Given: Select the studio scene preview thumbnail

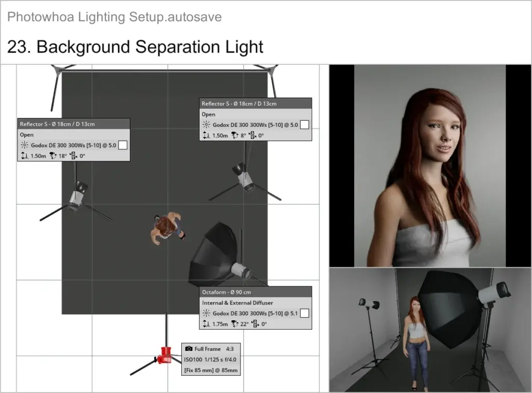Looking at the screenshot, I should 430,330.
